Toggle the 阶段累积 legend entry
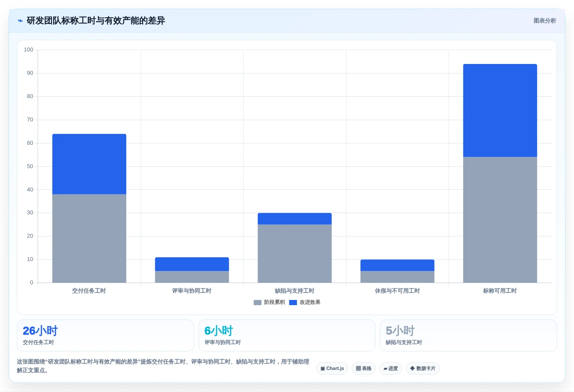The height and width of the screenshot is (392, 574). [x=269, y=303]
